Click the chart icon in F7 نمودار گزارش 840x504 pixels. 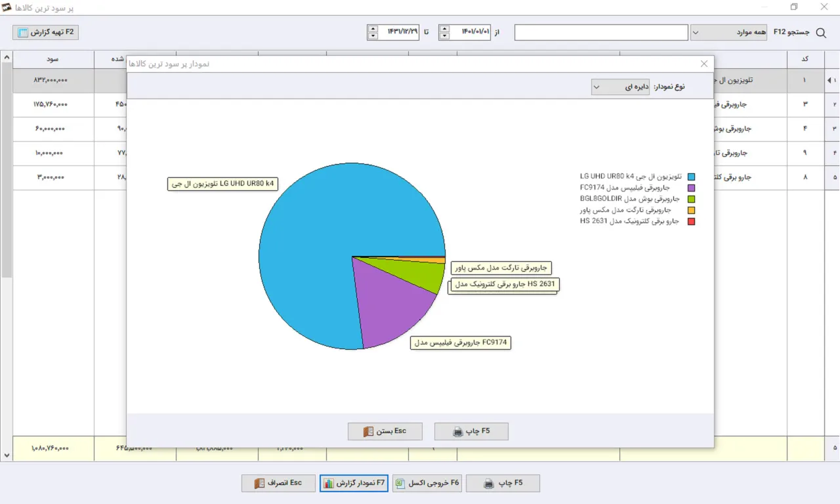click(x=328, y=483)
